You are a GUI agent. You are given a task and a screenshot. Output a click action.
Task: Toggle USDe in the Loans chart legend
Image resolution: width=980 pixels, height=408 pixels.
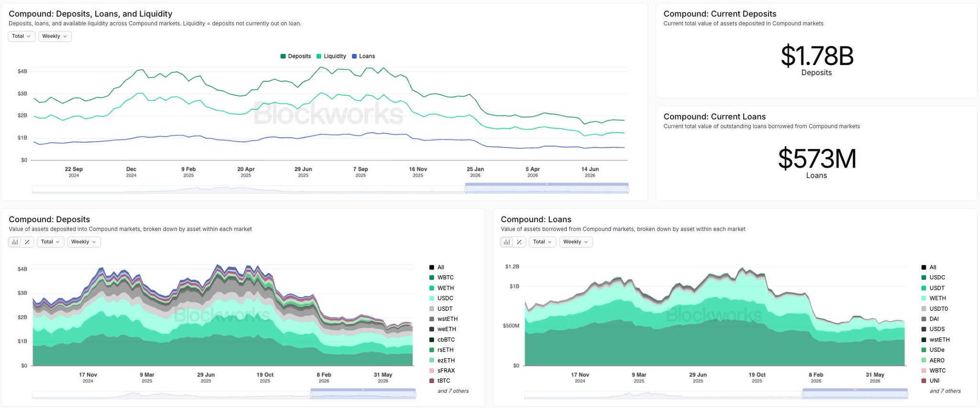click(933, 350)
